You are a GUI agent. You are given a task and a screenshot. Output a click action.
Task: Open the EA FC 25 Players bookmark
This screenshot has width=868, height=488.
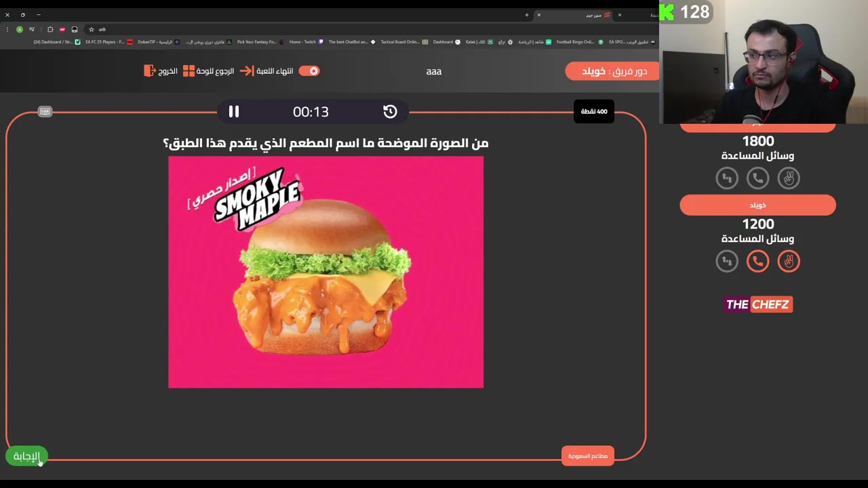tap(108, 42)
